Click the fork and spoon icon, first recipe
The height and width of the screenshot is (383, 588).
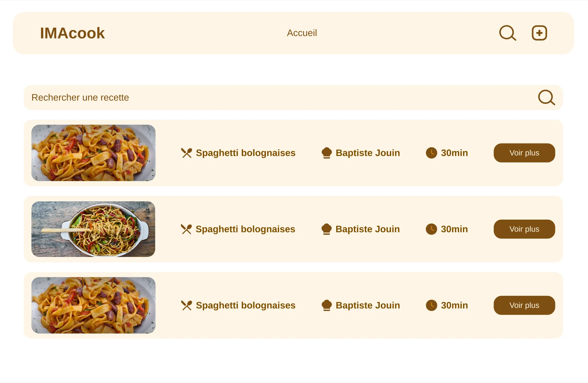click(x=186, y=153)
